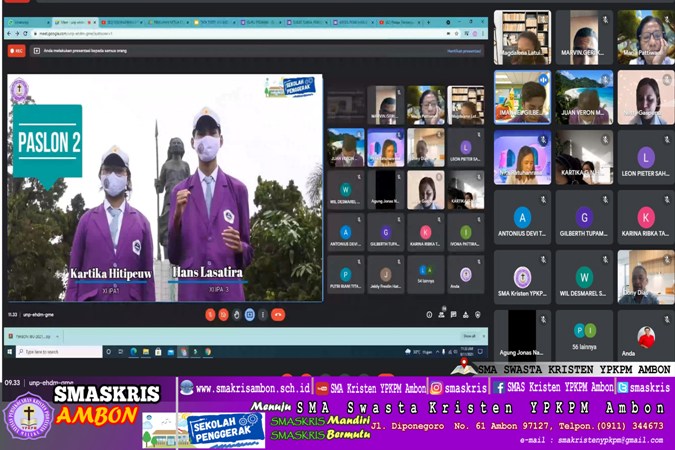This screenshot has height=450, width=675.
Task: Open File Explorer from taskbar
Action: pos(146,352)
